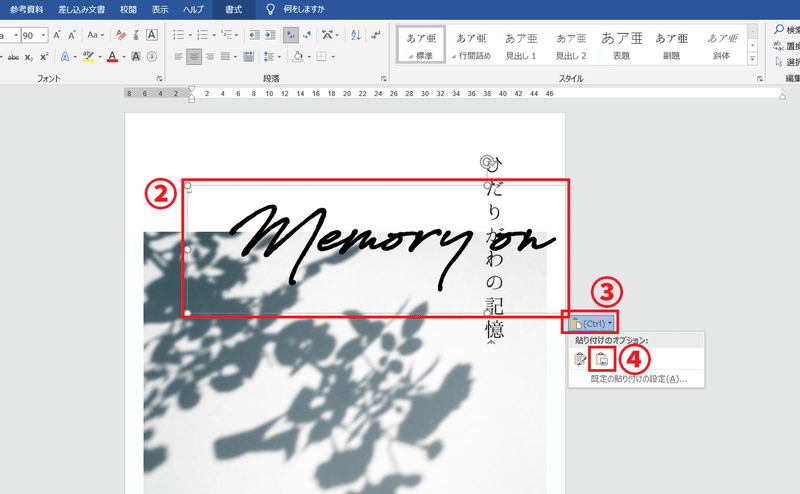Screen dimensions: 800x494
Task: Toggle center alignment button
Action: click(x=194, y=56)
